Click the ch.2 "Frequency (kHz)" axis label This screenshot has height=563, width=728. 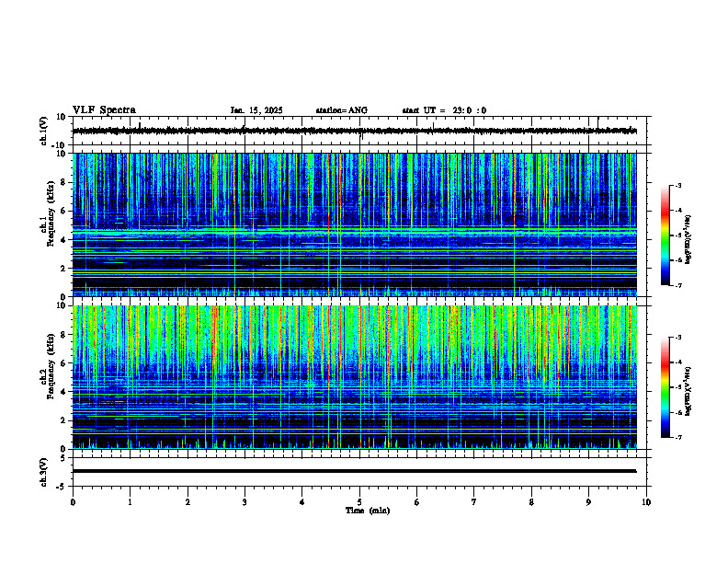(51, 365)
